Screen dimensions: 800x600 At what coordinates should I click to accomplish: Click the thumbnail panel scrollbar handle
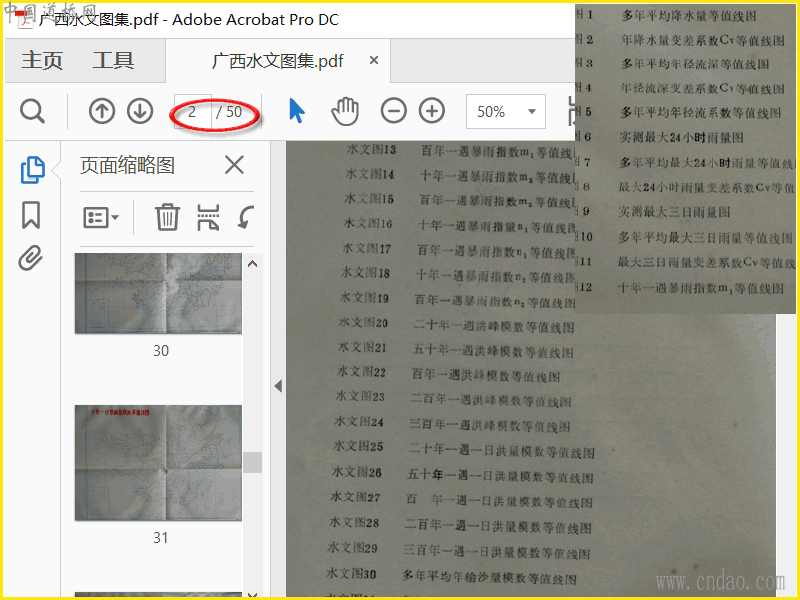click(252, 462)
